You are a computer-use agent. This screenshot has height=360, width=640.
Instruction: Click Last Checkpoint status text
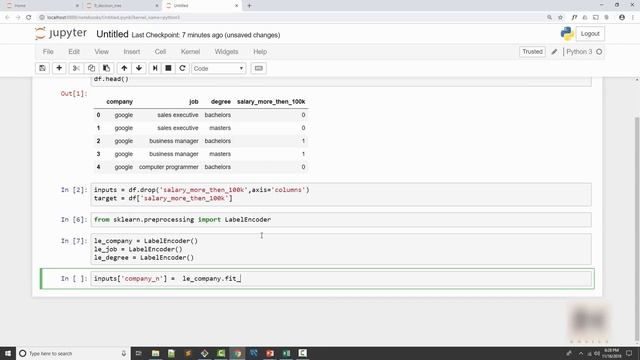click(x=206, y=35)
